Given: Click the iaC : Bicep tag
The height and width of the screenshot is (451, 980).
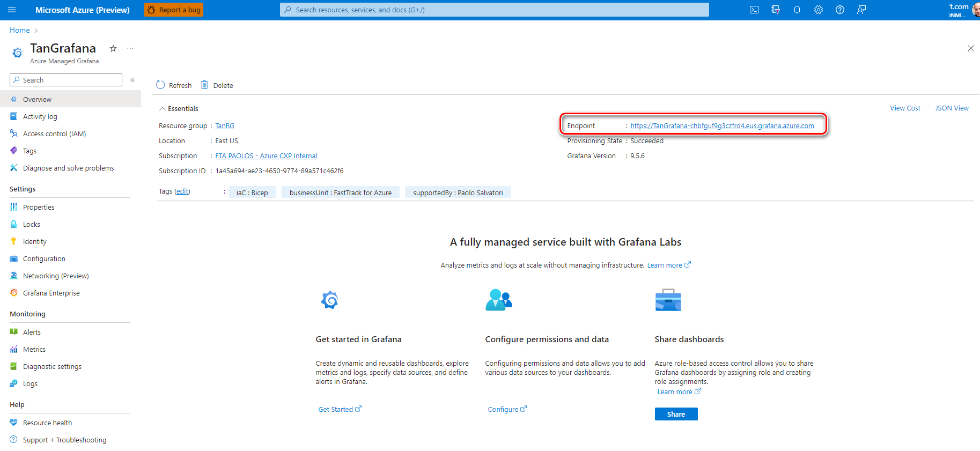Looking at the screenshot, I should [252, 193].
